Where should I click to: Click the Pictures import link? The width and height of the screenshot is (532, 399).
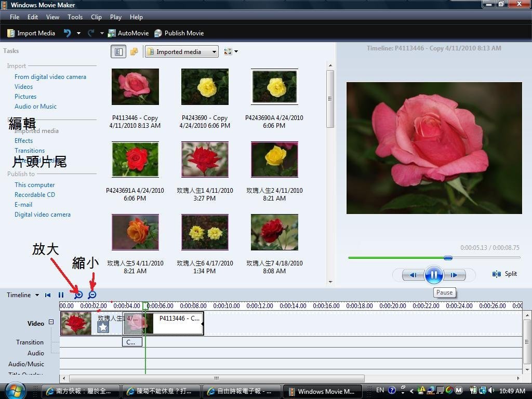(25, 96)
